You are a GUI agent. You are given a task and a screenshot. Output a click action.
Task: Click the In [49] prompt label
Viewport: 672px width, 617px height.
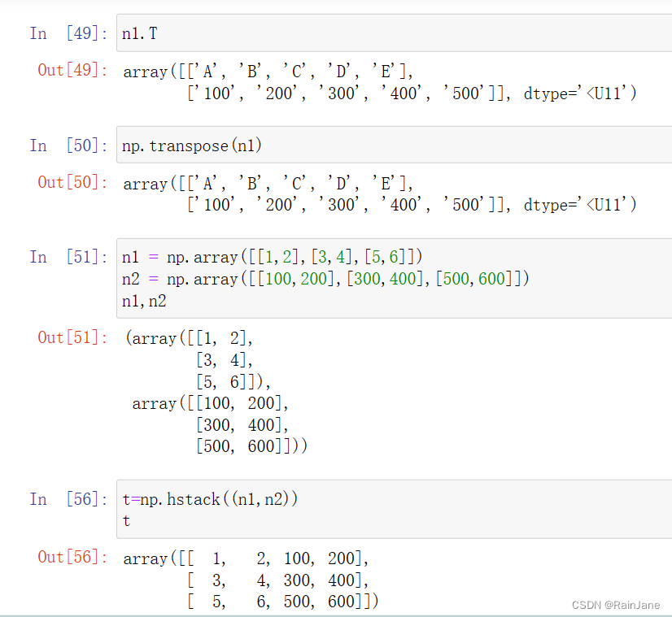pos(68,33)
